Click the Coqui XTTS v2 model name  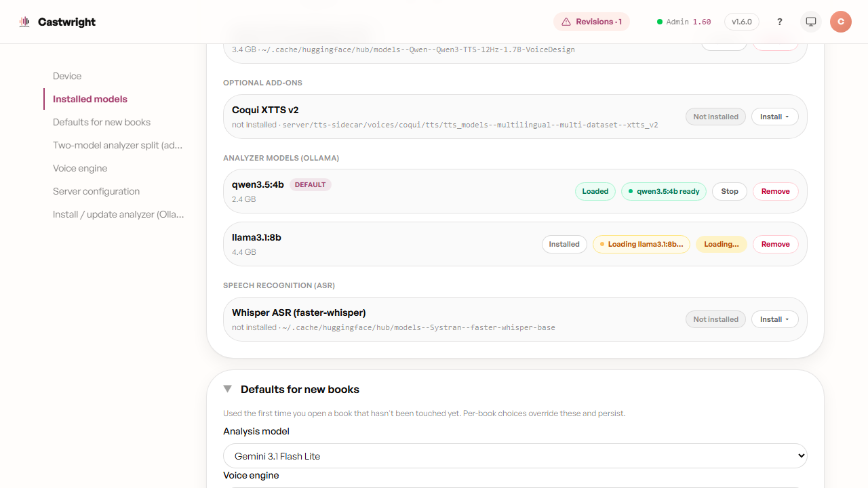click(265, 110)
